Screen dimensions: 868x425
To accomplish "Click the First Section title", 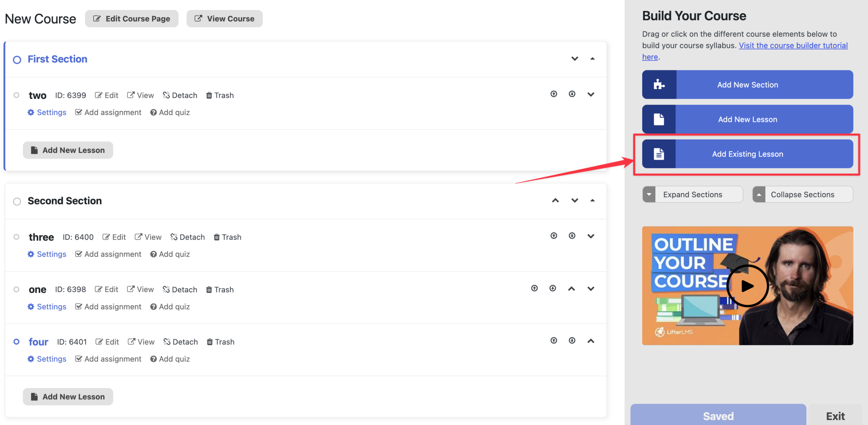I will [57, 59].
